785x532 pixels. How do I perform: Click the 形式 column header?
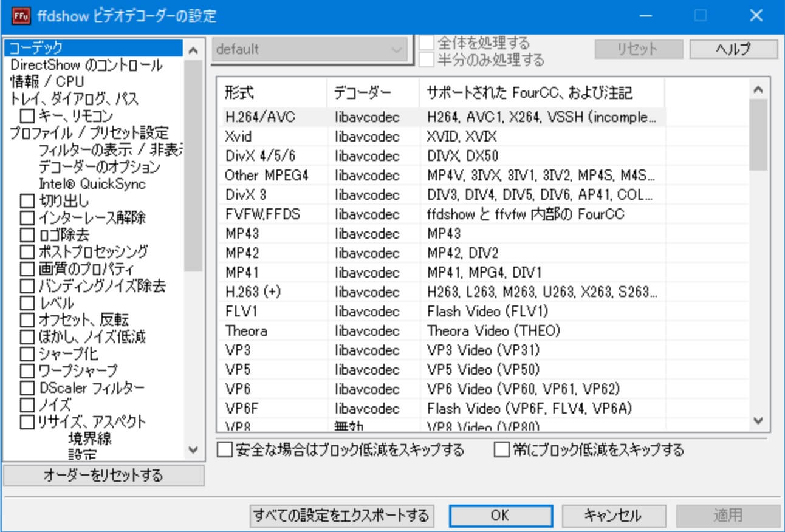(272, 93)
